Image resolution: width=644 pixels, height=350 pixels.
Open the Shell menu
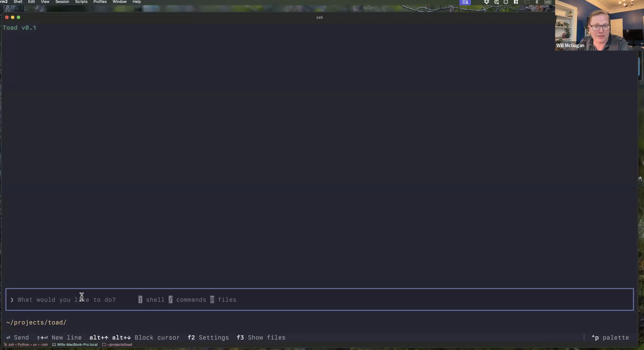pos(18,2)
